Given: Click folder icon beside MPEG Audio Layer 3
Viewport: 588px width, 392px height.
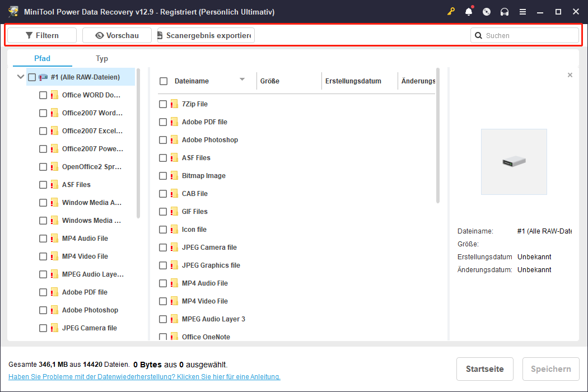Looking at the screenshot, I should tap(174, 319).
